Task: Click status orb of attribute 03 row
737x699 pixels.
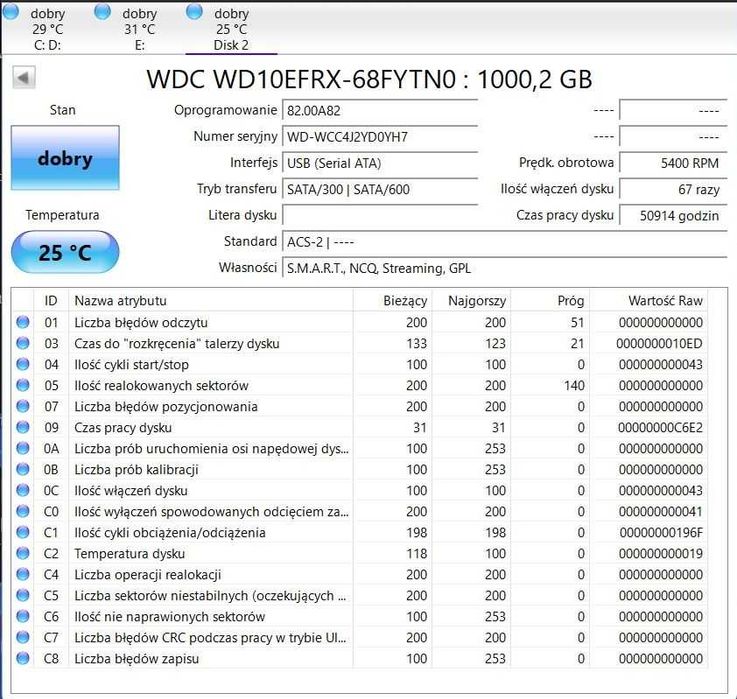Action: click(x=23, y=343)
